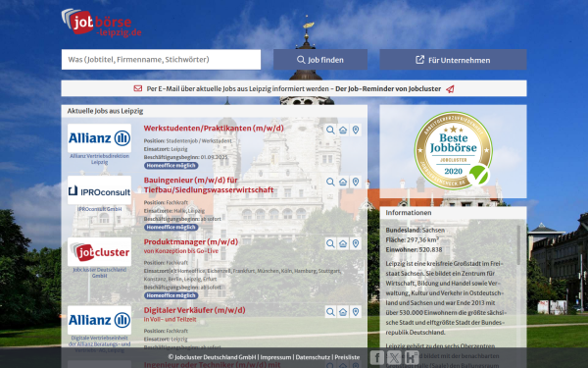Click location pin on Werkstudenten job row
Image resolution: width=588 pixels, height=368 pixels.
point(356,130)
